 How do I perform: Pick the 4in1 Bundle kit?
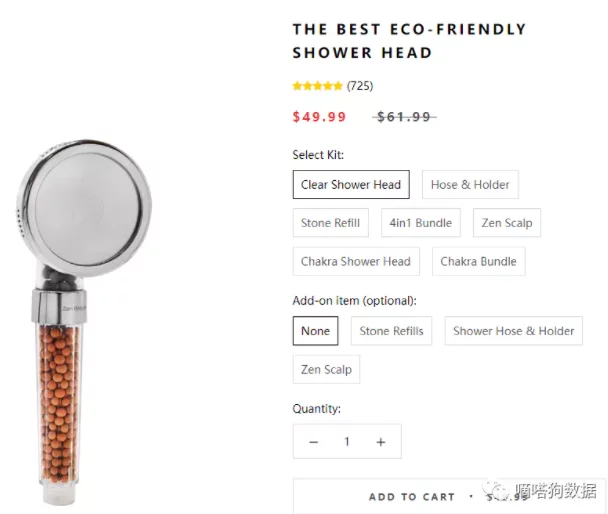coord(420,223)
